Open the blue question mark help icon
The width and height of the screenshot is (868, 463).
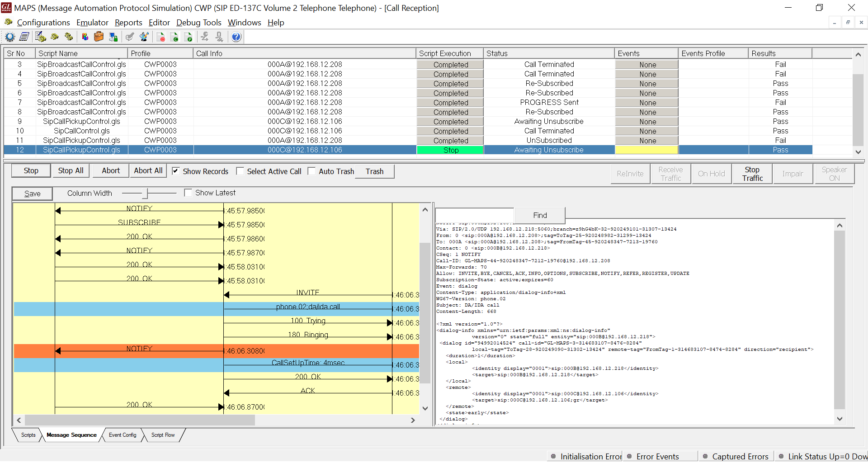coord(236,37)
